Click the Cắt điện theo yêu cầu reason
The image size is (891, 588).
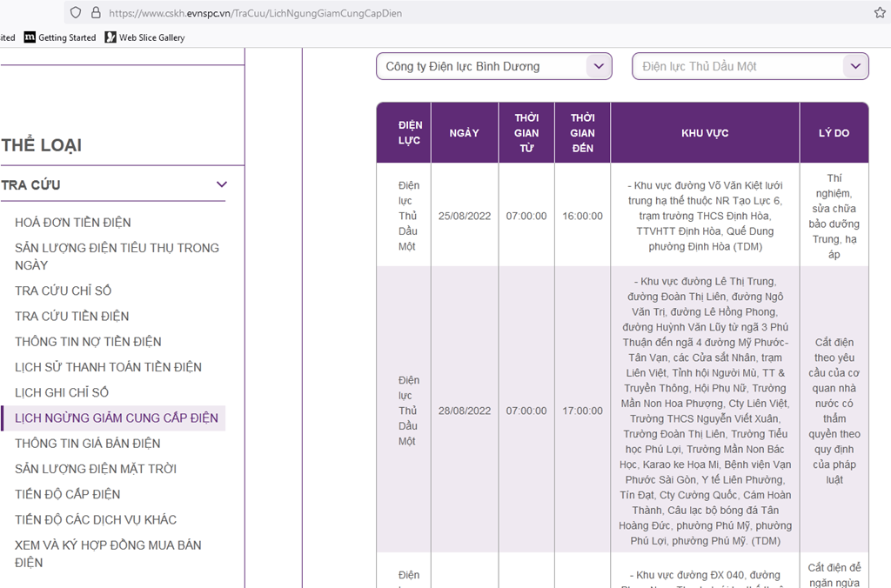834,411
